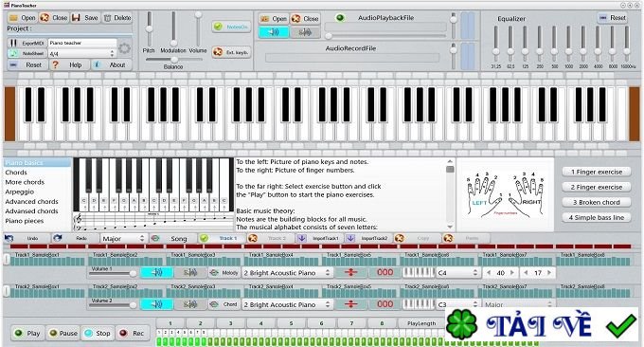
Task: Select the More chords lesson
Action: (x=37, y=182)
